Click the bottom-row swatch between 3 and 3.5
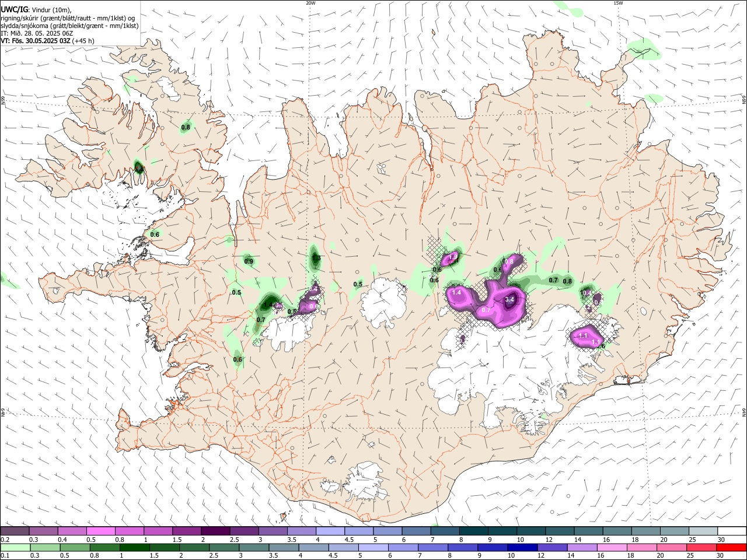The image size is (747, 560). [254, 548]
